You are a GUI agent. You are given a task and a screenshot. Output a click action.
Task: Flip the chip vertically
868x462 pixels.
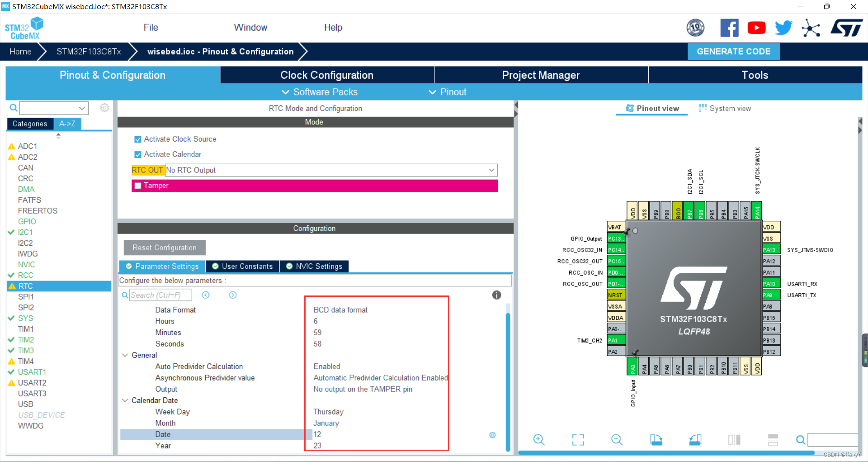[x=773, y=439]
